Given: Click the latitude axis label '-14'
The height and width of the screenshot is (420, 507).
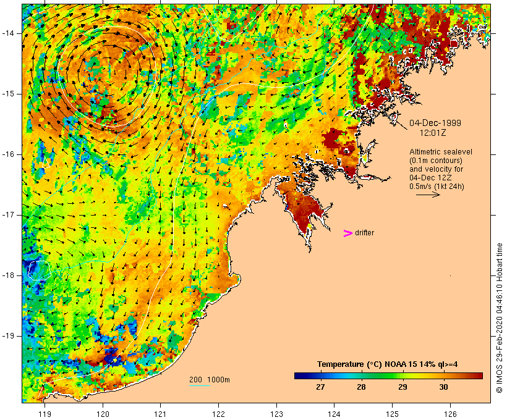Looking at the screenshot, I should pos(8,33).
